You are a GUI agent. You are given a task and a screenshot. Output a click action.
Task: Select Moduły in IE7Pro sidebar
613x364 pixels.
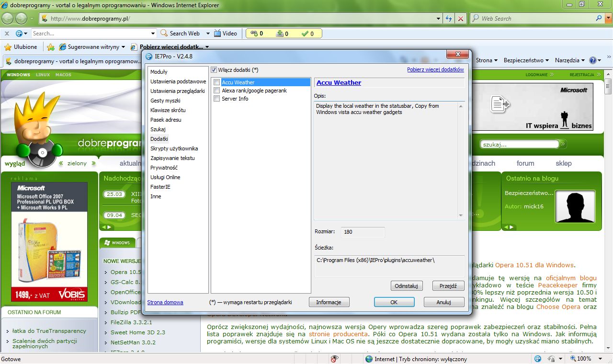(x=159, y=72)
